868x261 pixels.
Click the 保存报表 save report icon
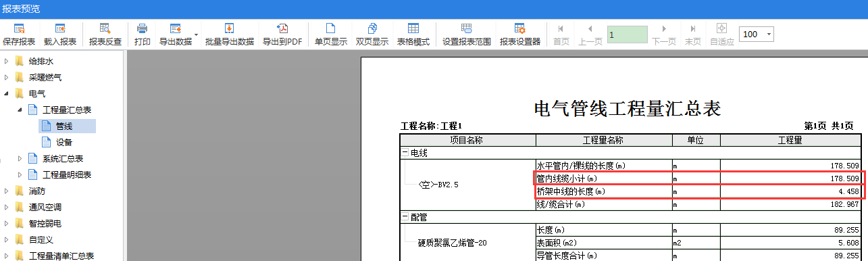point(19,29)
